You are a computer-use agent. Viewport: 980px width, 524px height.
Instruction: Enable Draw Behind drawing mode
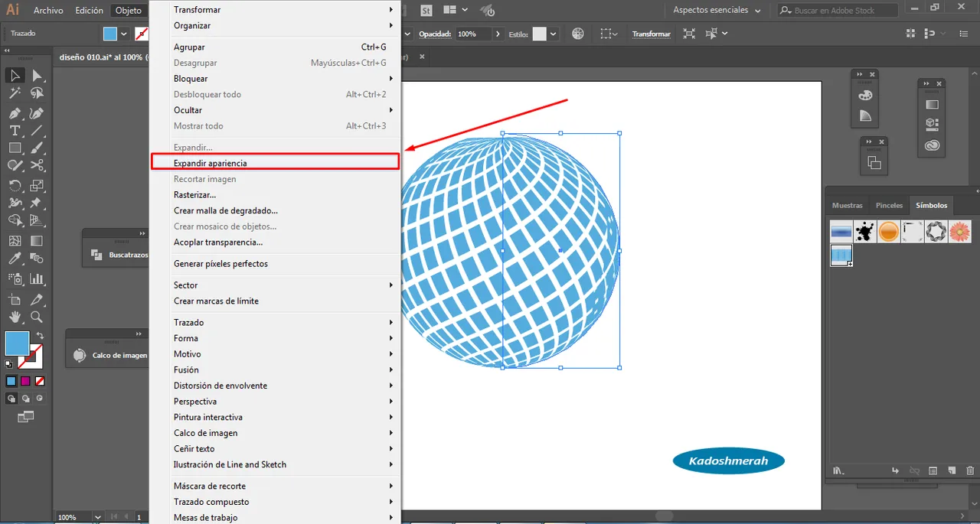(x=26, y=399)
